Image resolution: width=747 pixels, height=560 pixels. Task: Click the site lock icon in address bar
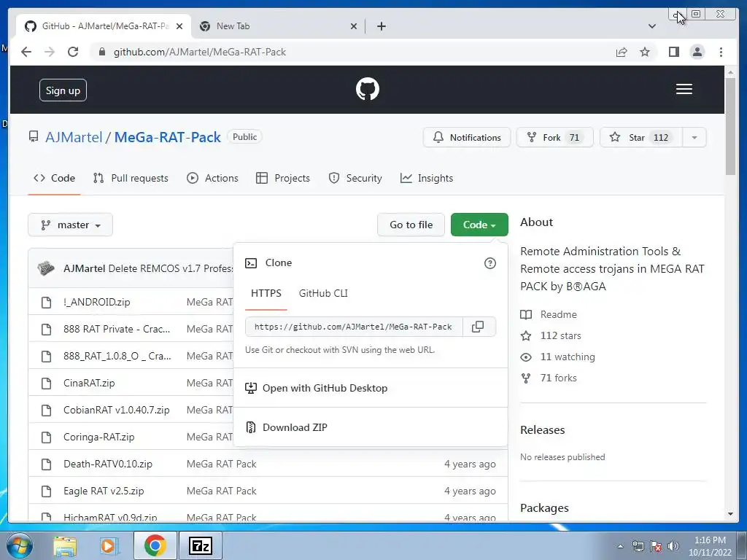101,52
